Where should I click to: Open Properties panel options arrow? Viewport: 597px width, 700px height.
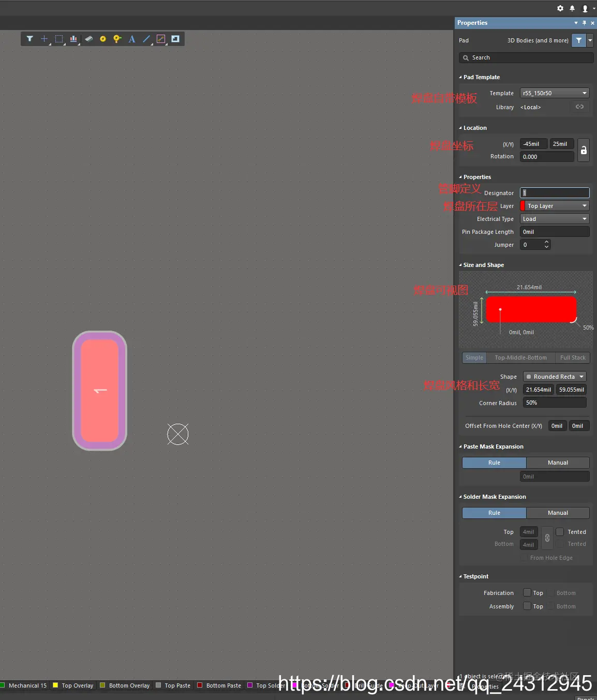pos(576,23)
